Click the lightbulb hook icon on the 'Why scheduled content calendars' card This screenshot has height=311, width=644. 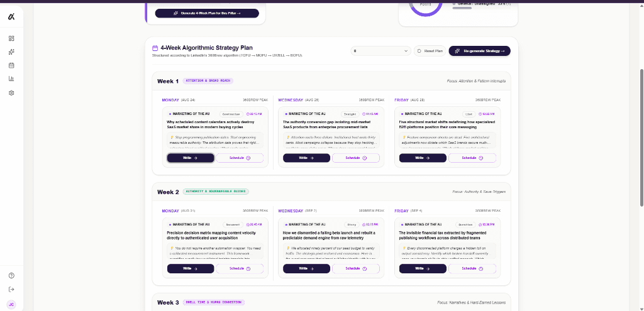pos(172,138)
